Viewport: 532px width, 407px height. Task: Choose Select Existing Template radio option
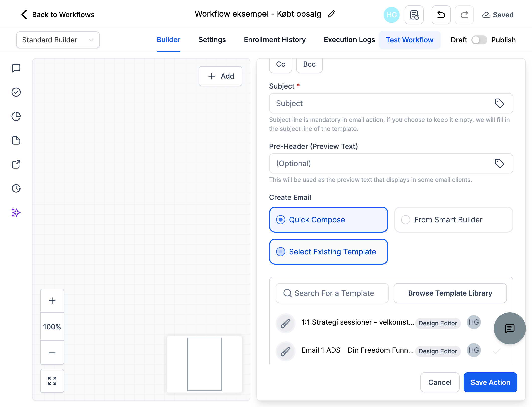[x=328, y=252]
